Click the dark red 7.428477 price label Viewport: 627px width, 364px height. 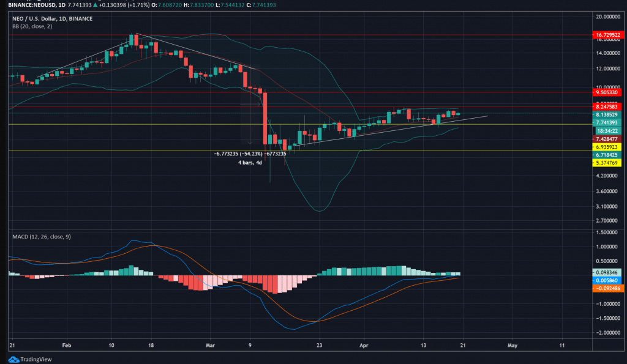[607, 139]
